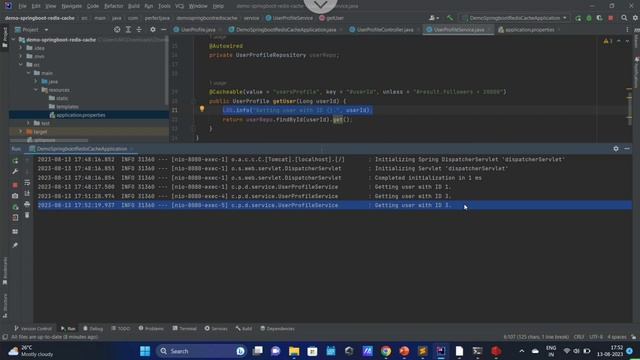Click the print console icon

pos(27,204)
